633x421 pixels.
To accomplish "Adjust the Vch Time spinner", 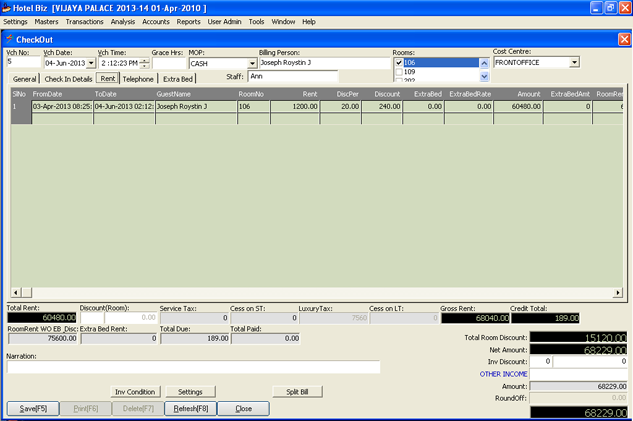I will [144, 63].
